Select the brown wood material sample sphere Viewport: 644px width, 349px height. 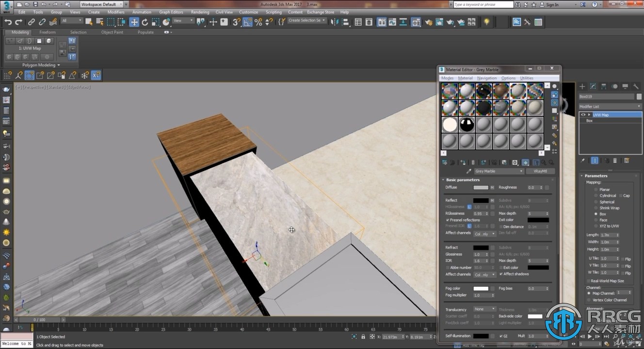501,91
